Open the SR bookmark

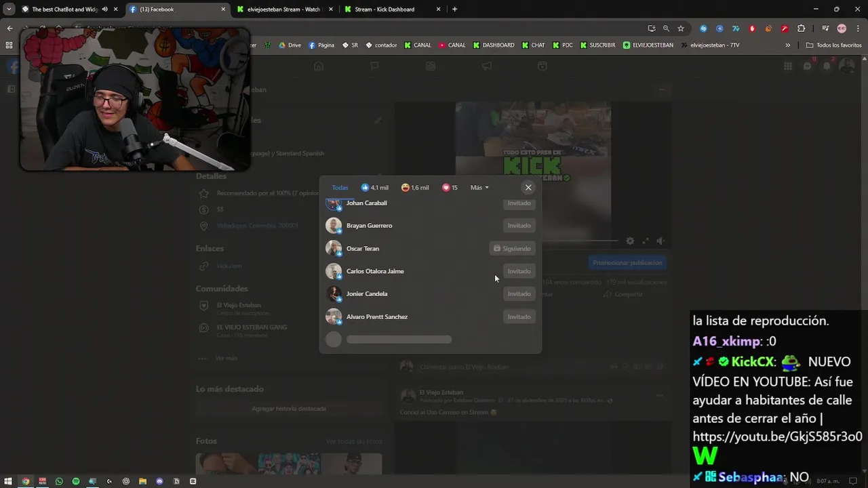[350, 45]
